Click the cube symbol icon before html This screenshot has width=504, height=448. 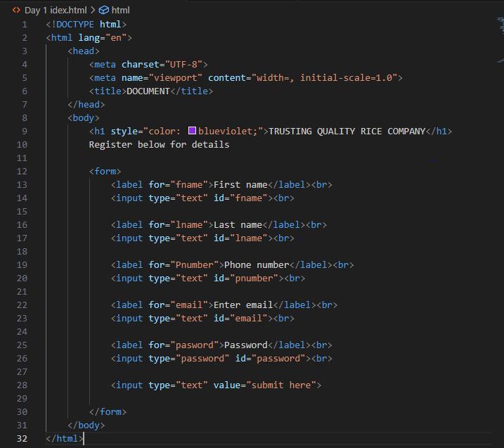[103, 11]
